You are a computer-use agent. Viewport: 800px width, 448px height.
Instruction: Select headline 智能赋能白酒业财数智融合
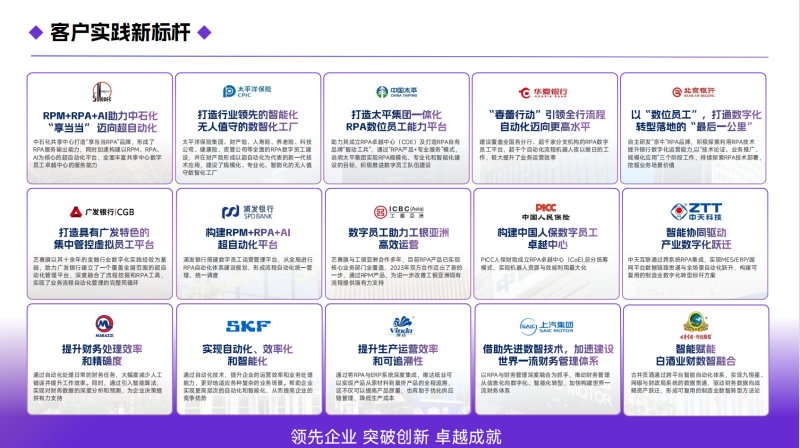click(x=696, y=355)
